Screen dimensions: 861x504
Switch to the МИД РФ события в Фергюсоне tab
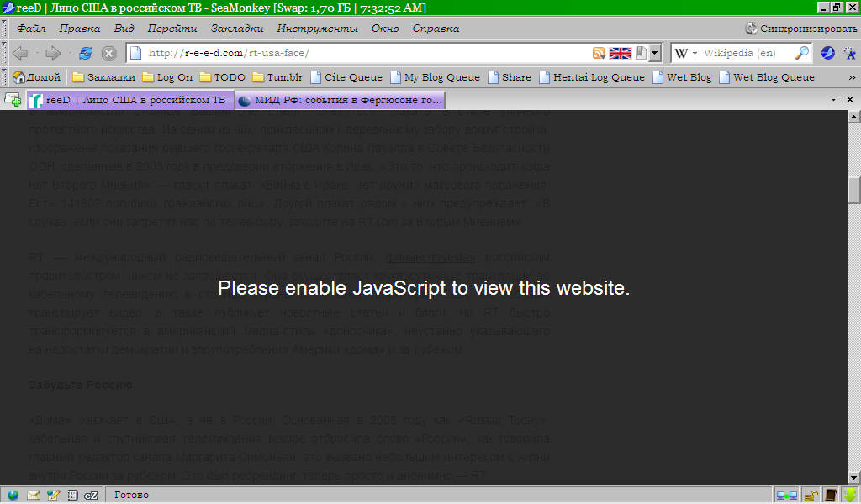pyautogui.click(x=341, y=100)
